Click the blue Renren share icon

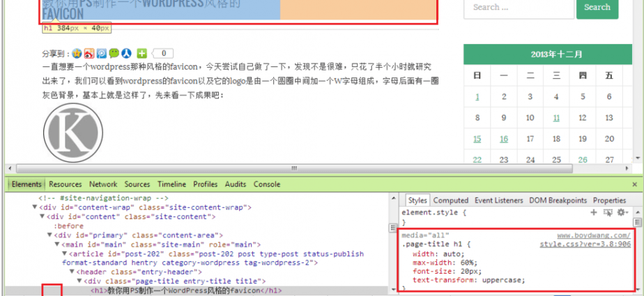click(127, 53)
